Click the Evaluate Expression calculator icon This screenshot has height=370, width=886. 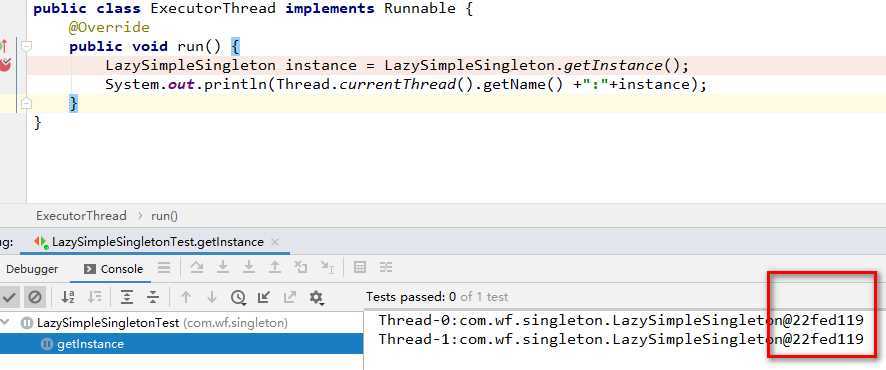359,267
